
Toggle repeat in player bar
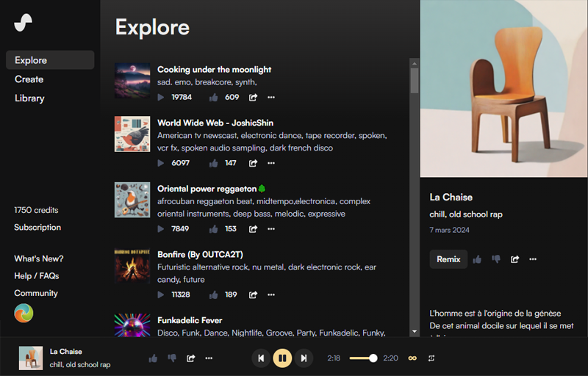[431, 358]
